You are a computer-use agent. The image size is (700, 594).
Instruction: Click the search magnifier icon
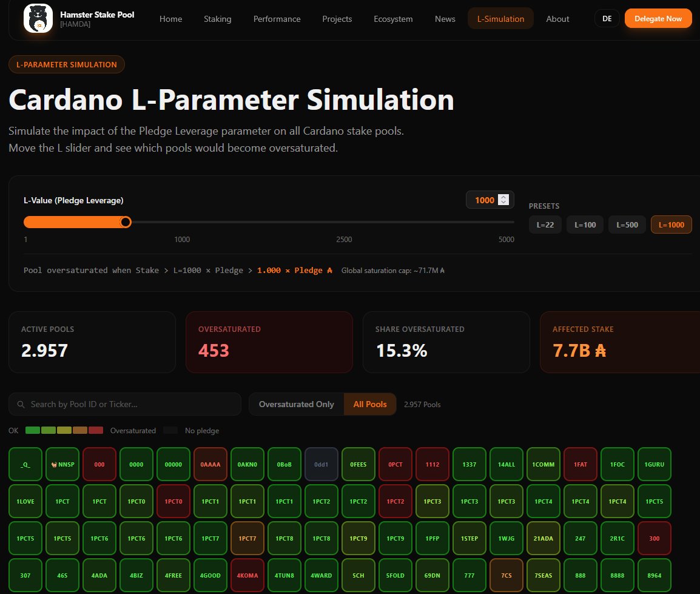pyautogui.click(x=21, y=404)
